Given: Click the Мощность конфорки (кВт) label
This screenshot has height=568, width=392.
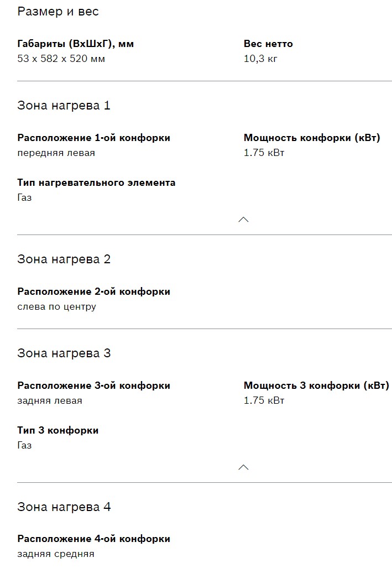Looking at the screenshot, I should (312, 138).
